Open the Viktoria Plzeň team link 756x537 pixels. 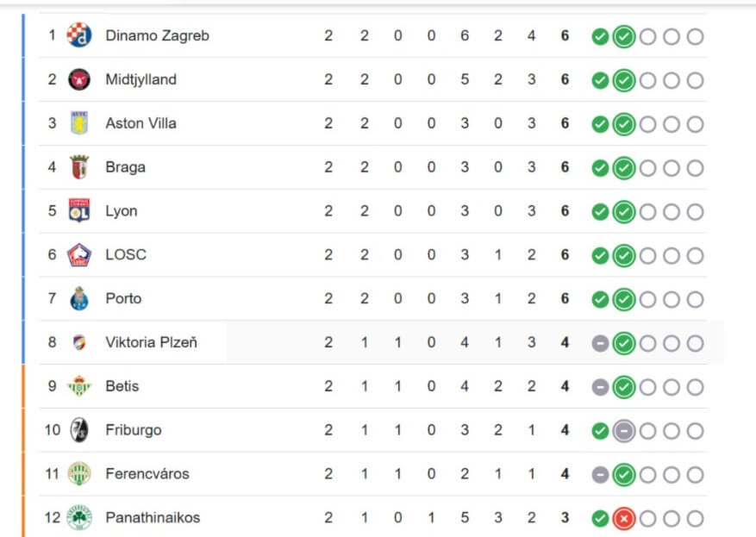151,342
